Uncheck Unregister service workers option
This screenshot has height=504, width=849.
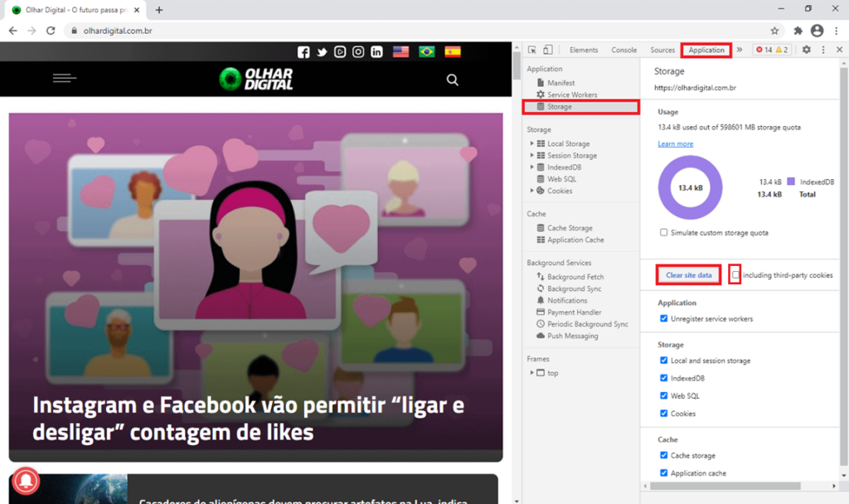click(x=663, y=318)
